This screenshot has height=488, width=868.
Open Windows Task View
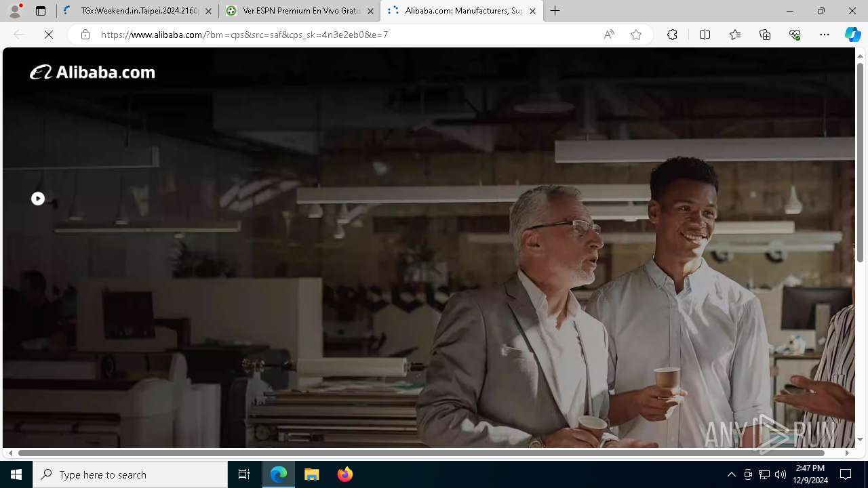click(x=244, y=474)
